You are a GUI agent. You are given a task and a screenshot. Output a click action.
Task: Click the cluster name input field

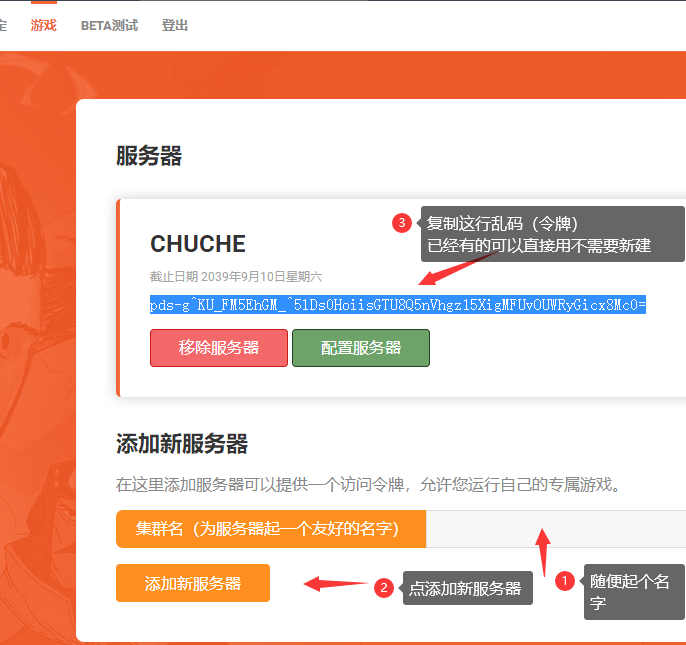pyautogui.click(x=556, y=529)
